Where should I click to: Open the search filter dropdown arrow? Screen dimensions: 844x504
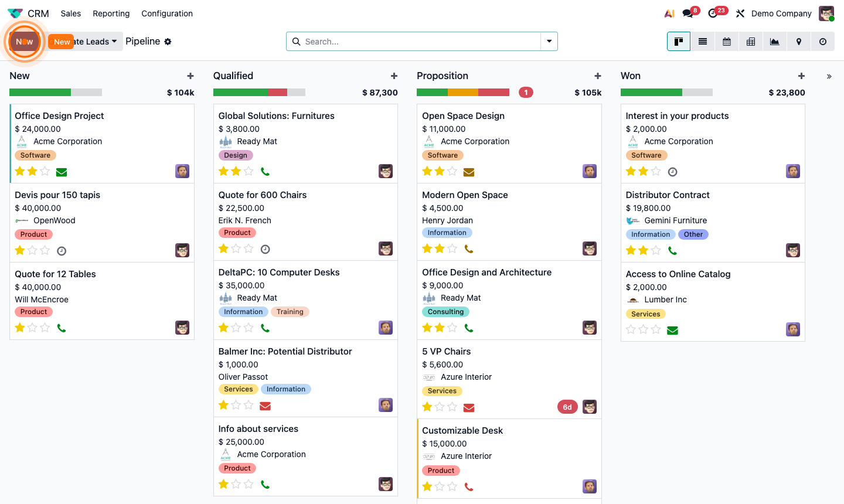pyautogui.click(x=549, y=42)
